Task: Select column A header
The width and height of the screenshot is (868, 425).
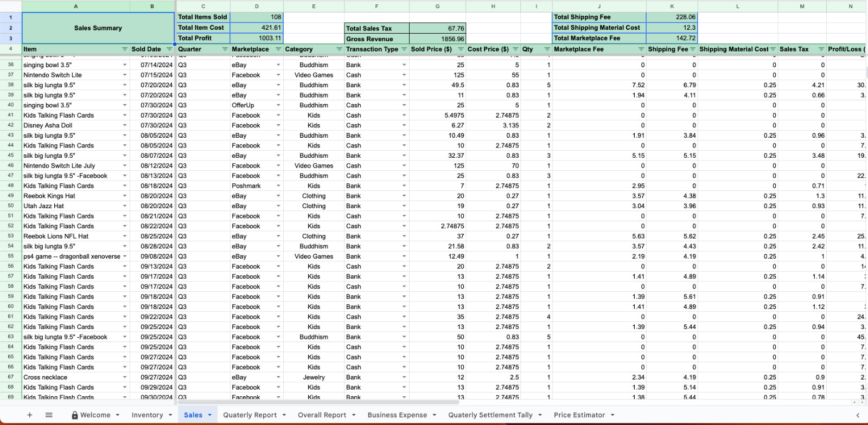Action: pyautogui.click(x=76, y=6)
